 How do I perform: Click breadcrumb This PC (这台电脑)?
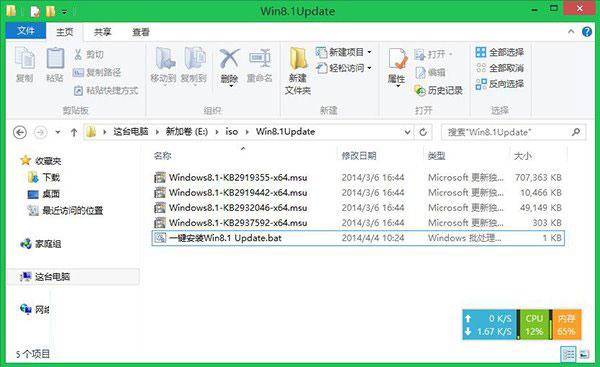[130, 132]
